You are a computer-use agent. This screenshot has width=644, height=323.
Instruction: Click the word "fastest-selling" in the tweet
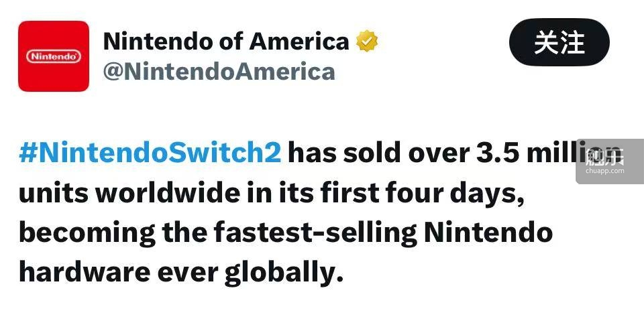315,233
